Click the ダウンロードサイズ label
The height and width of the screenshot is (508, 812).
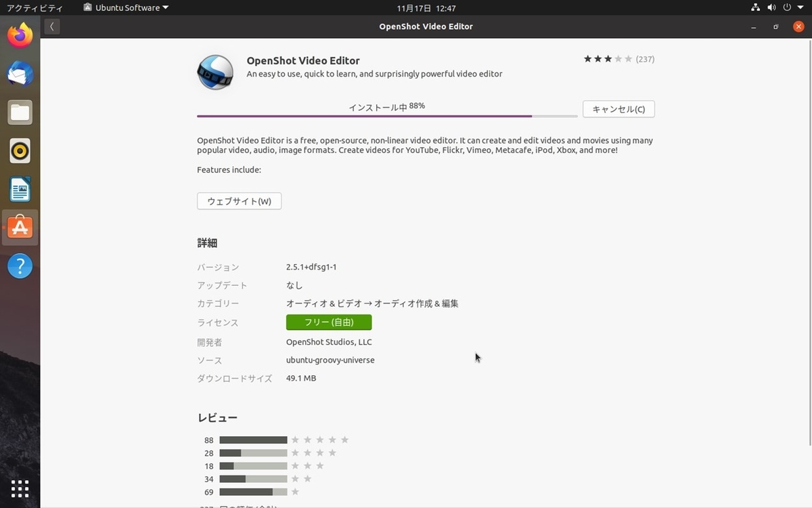click(235, 379)
